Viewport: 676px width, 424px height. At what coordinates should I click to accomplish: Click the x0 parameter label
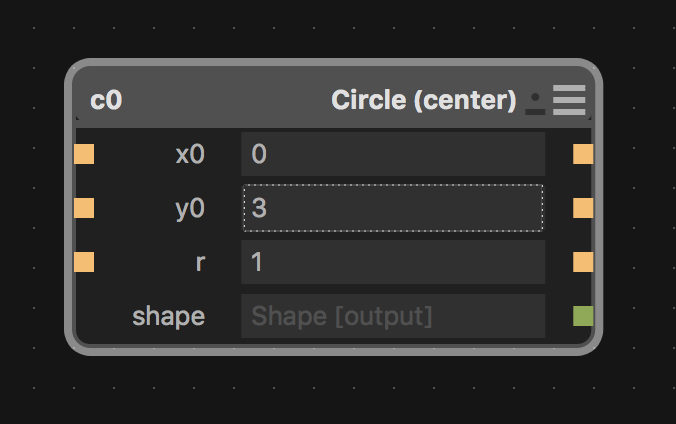click(x=190, y=155)
